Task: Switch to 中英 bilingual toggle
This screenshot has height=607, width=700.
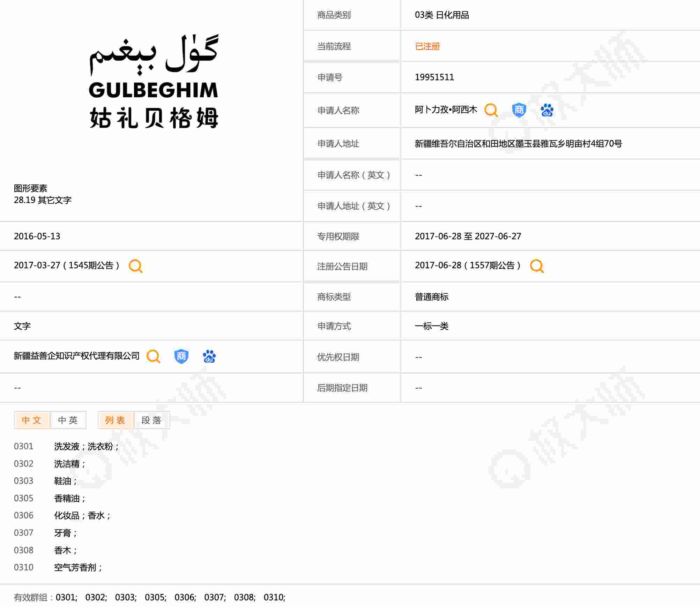Action: coord(68,420)
